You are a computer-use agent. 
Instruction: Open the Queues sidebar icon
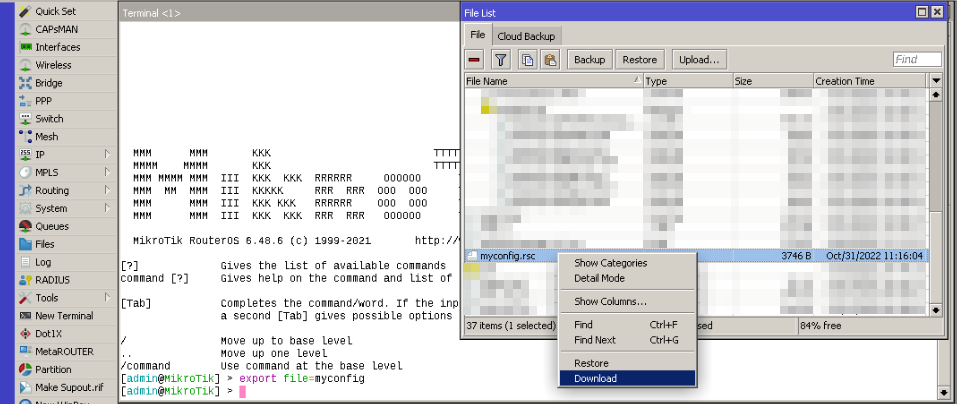point(26,226)
